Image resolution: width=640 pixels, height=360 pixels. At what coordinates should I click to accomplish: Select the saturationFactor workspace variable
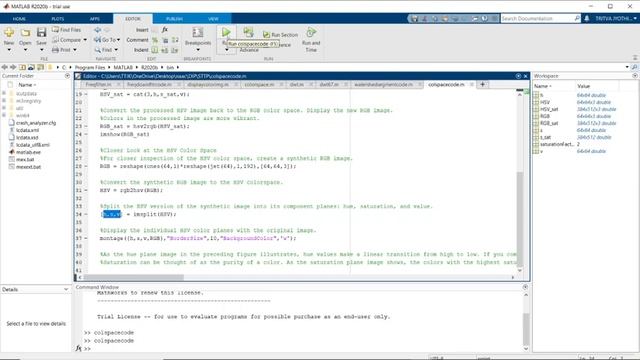click(x=557, y=144)
